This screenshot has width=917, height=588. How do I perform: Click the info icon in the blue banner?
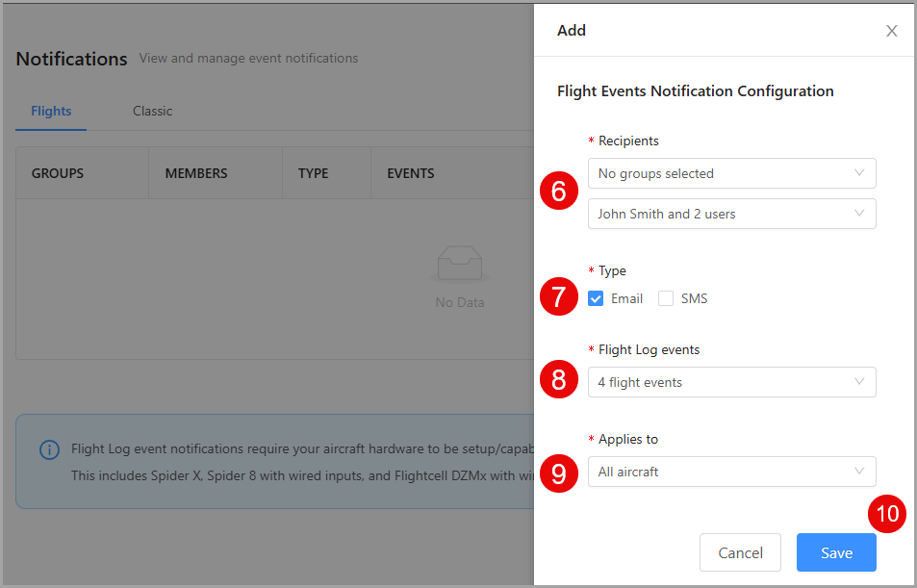(48, 449)
